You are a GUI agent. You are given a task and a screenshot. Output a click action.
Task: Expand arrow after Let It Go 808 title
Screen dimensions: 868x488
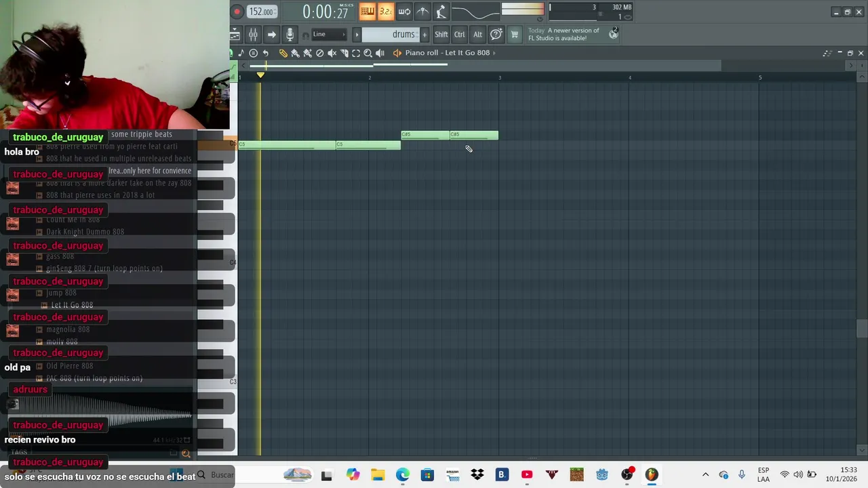coord(494,53)
